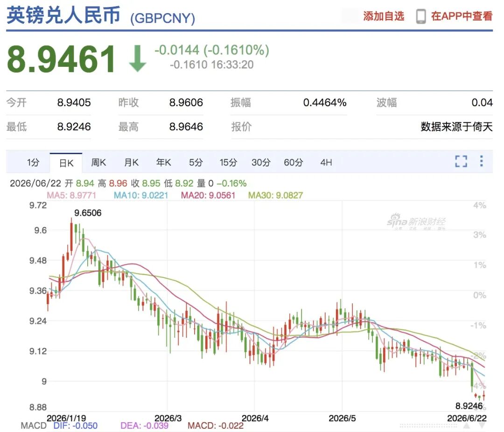
Task: Click the 9.24 y-axis label
Action: 38,321
